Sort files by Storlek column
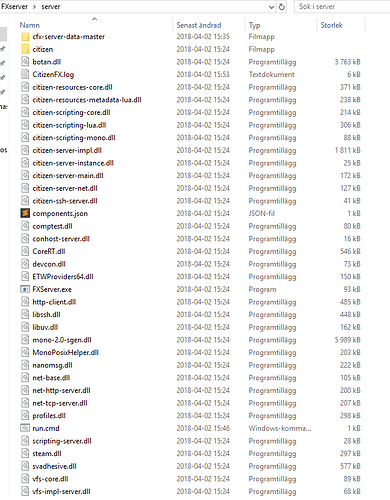Image resolution: width=390 pixels, height=500 pixels. [x=331, y=25]
